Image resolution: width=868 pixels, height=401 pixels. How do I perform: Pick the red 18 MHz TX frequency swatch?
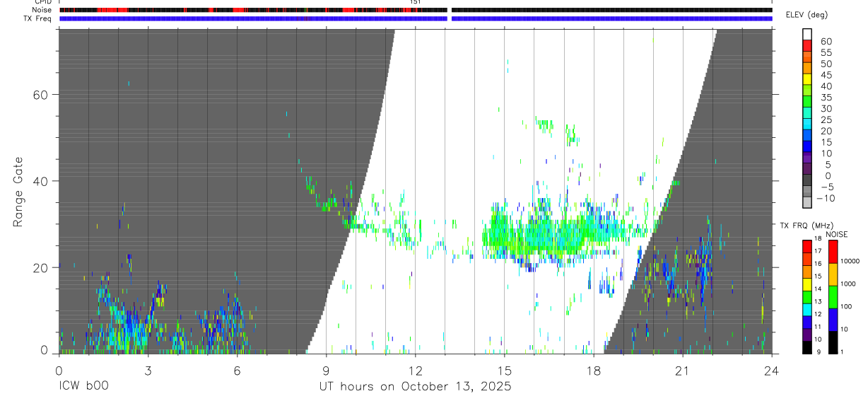[x=807, y=245]
